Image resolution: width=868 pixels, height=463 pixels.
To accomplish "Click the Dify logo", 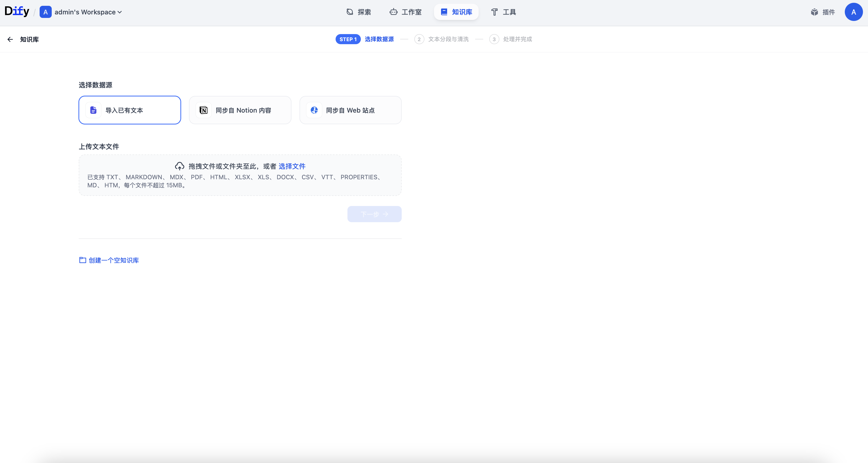I will coord(17,11).
